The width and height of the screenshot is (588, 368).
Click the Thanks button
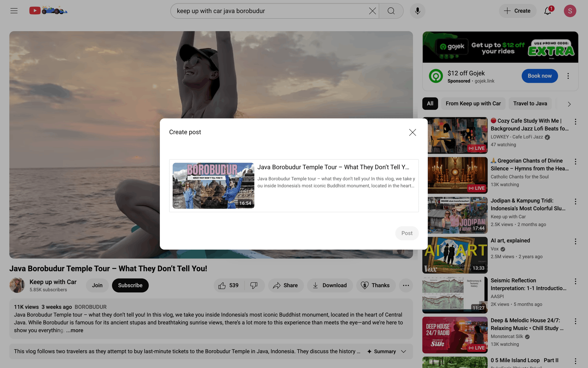(375, 286)
